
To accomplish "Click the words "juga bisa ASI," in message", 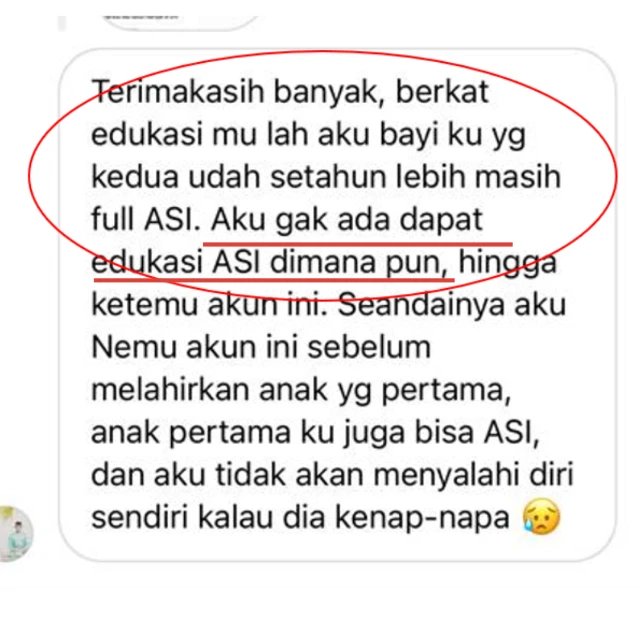I will pos(442,433).
